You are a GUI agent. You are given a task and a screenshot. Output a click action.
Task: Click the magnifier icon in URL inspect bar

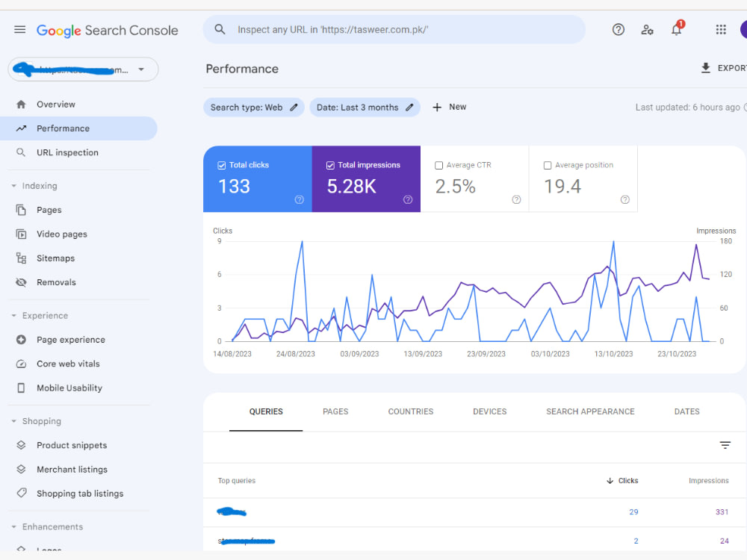220,30
